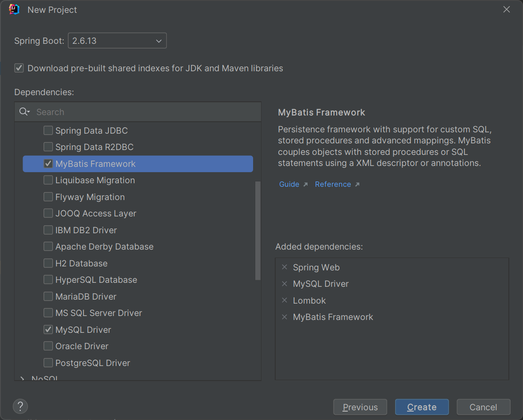This screenshot has height=420, width=523.
Task: Open the MyBatis Guide link
Action: click(289, 184)
